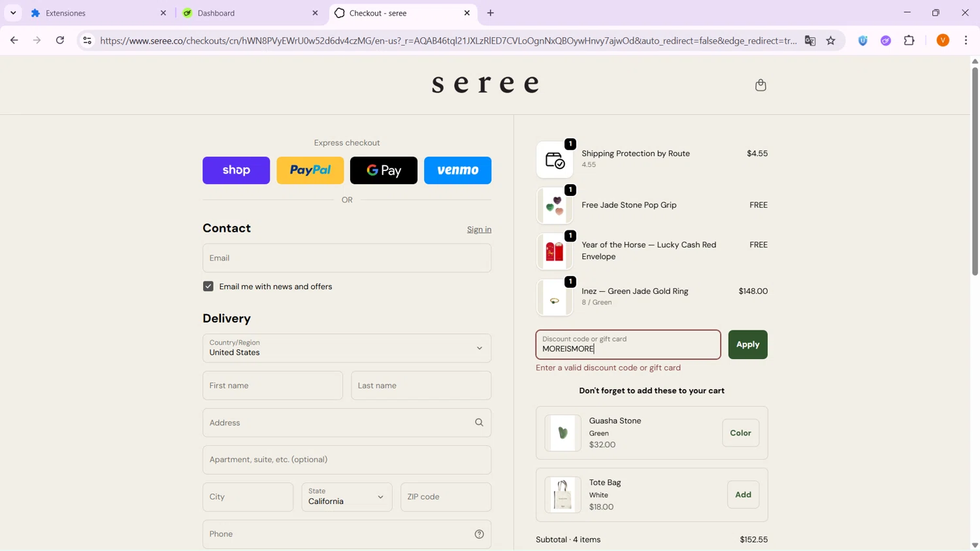Image resolution: width=980 pixels, height=551 pixels.
Task: Reload the checkout page
Action: click(x=60, y=40)
